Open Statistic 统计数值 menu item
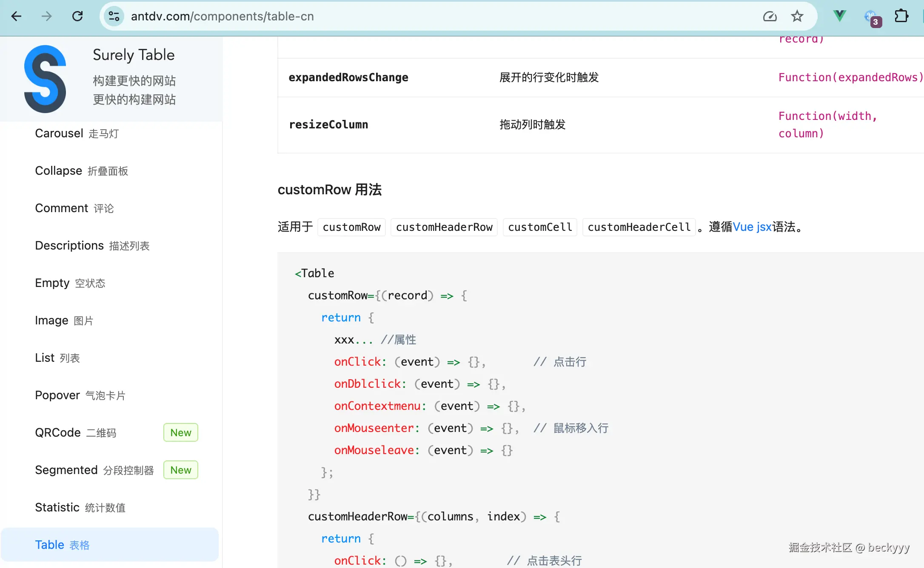The height and width of the screenshot is (568, 924). click(80, 508)
